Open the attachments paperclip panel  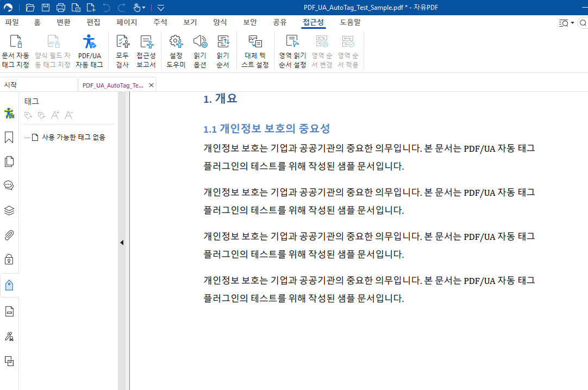click(9, 235)
